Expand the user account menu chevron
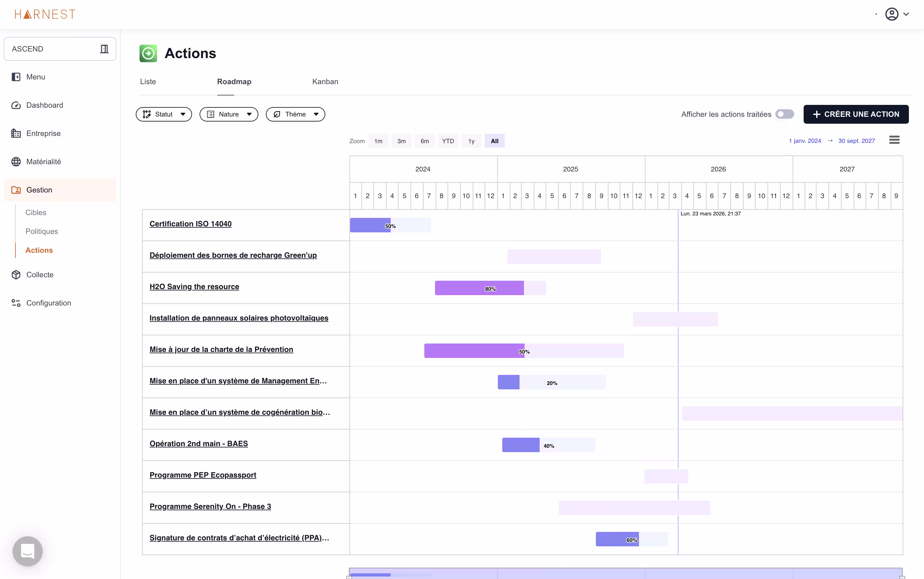 (x=906, y=14)
